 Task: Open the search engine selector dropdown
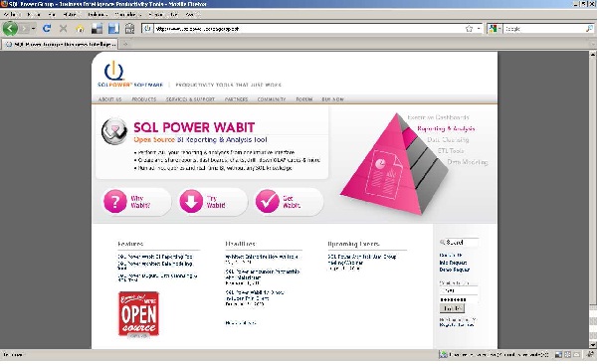pos(495,29)
